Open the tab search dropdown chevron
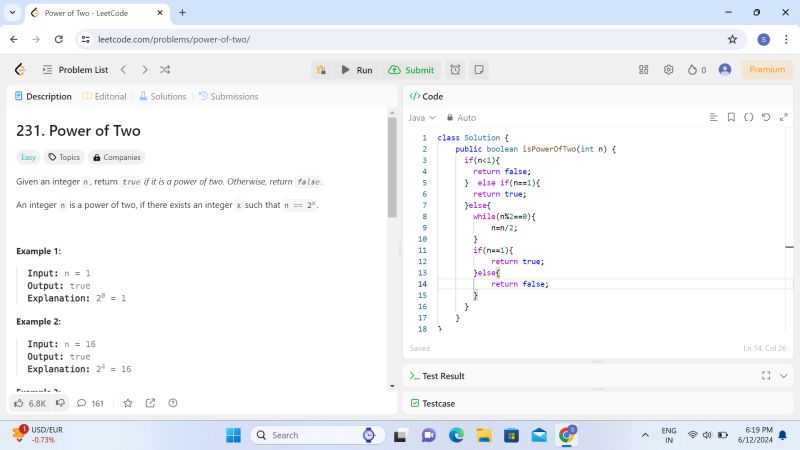This screenshot has height=450, width=800. point(12,13)
